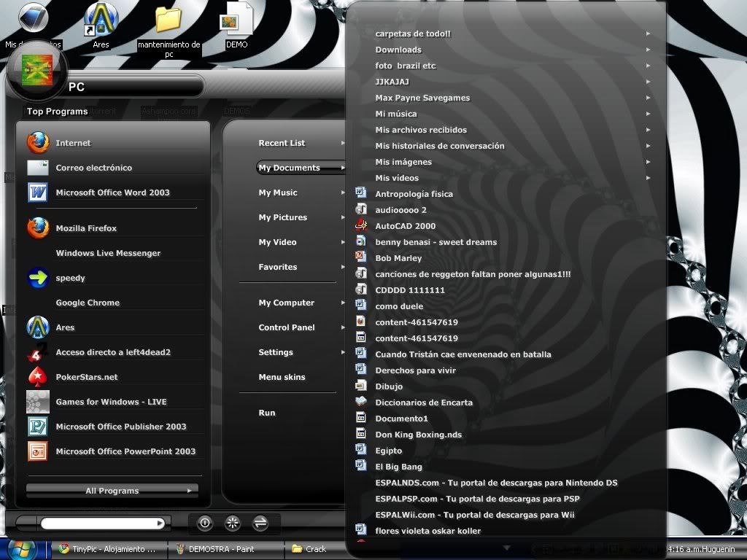Select the Ares shortcut icon on desktop
747x560 pixels.
pos(101,19)
